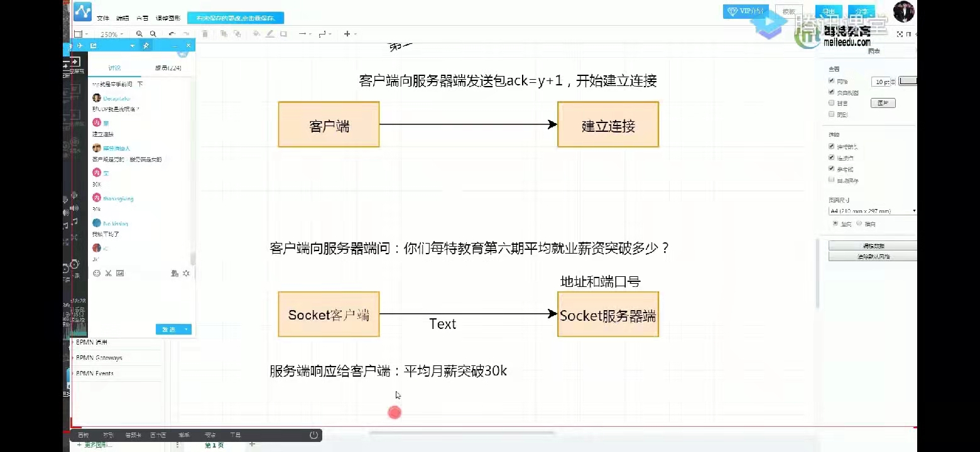Select the page 1 tab at bottom
Screen dimensions: 980x452
pos(214,445)
